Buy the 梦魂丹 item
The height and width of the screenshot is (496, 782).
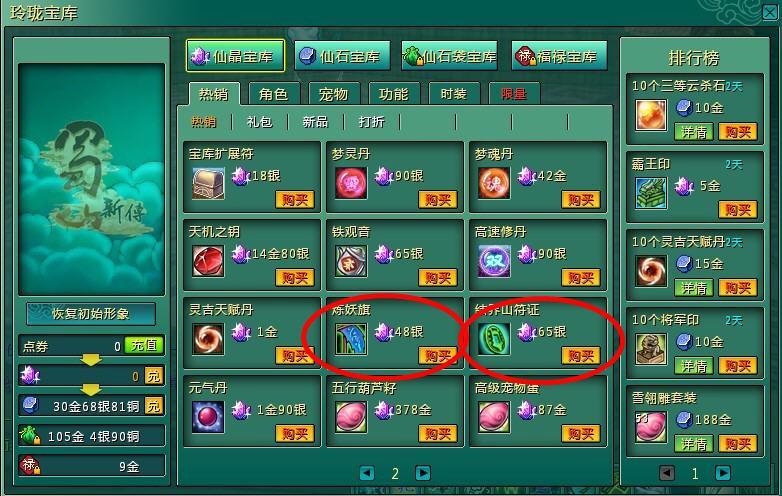pyautogui.click(x=581, y=200)
